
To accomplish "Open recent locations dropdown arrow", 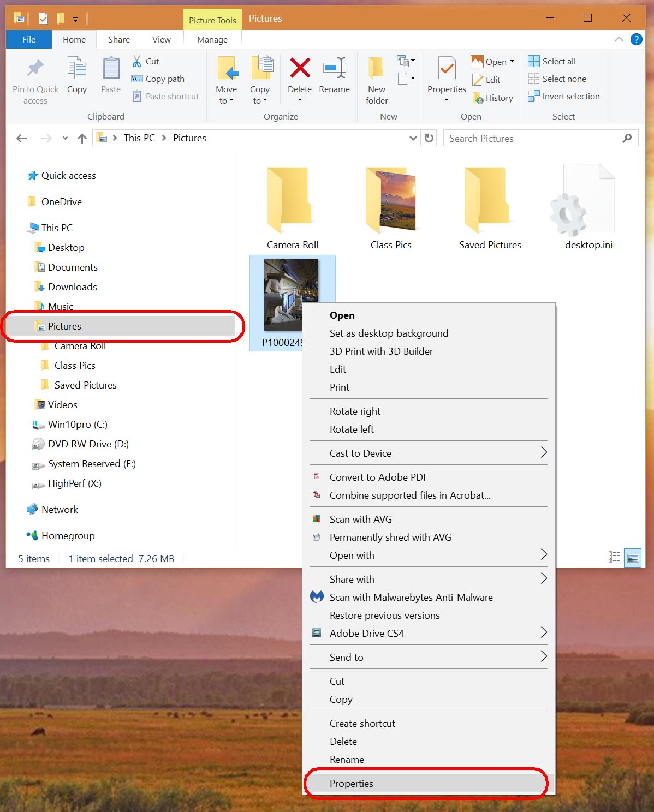I will [65, 138].
